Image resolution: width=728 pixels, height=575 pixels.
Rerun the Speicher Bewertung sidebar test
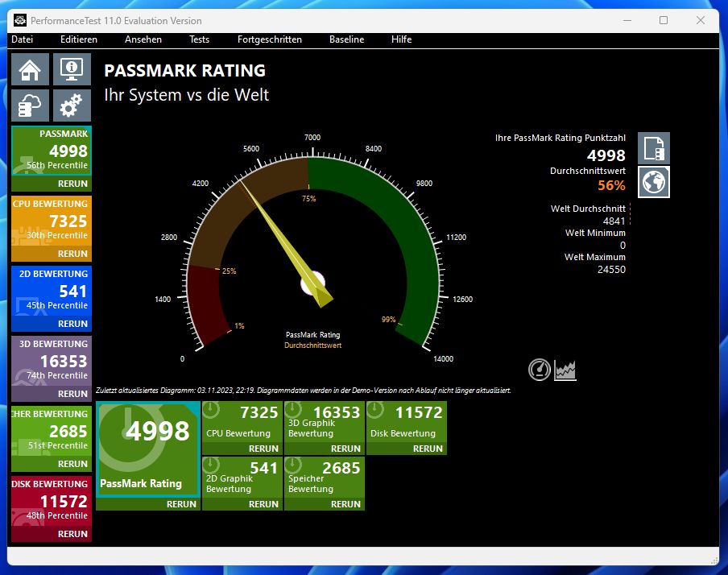coord(52,464)
